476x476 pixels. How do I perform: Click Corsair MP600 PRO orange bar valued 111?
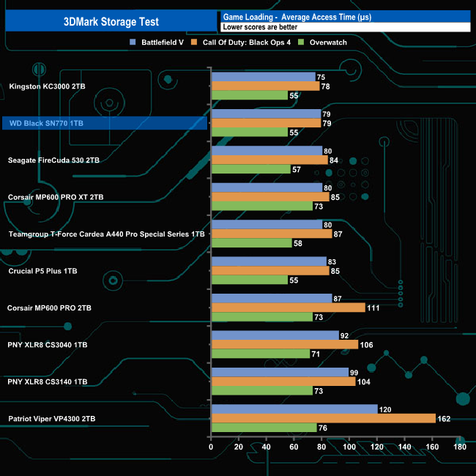289,308
